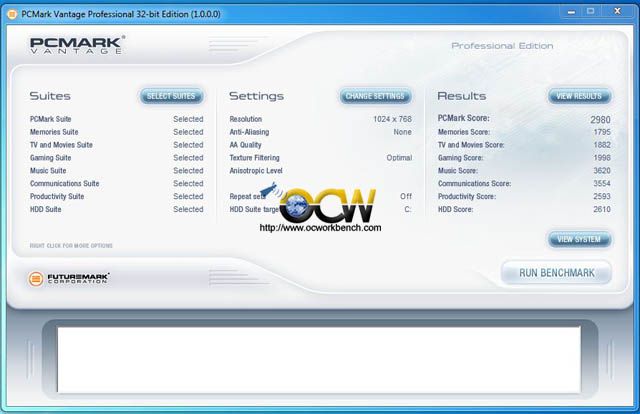This screenshot has height=414, width=640.
Task: Click the Professional Edition label
Action: pos(502,46)
